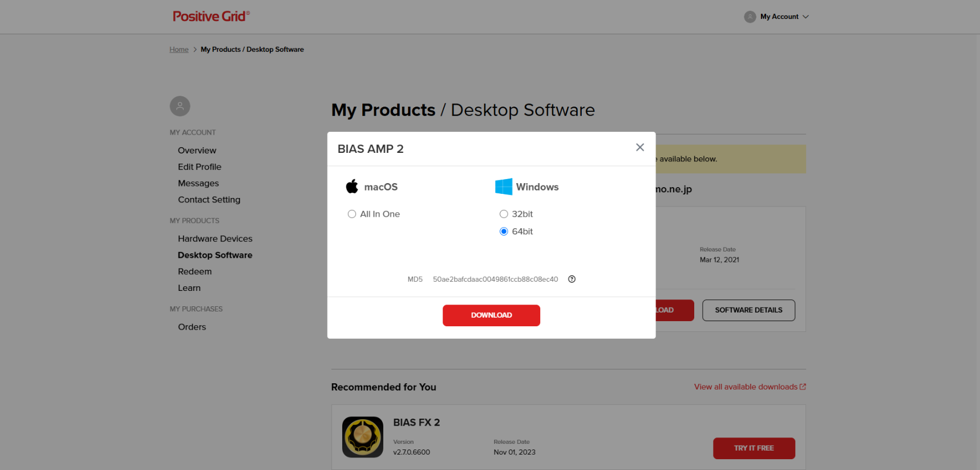This screenshot has height=470, width=980.
Task: Click the MD5 help question mark icon
Action: point(572,279)
